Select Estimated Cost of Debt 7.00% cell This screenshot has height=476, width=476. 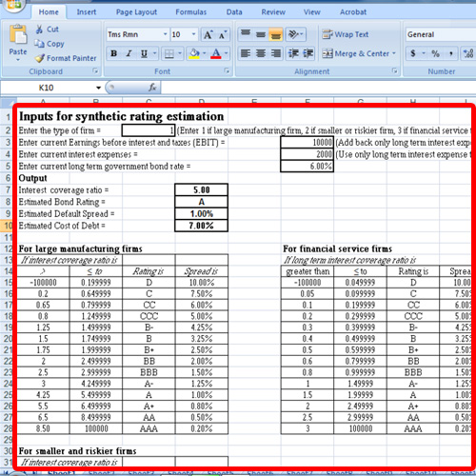click(x=201, y=226)
